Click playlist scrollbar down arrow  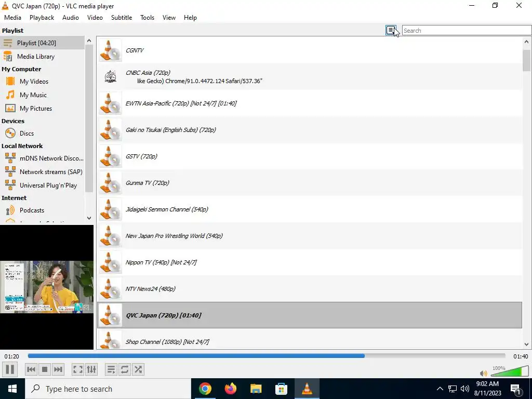(526, 344)
